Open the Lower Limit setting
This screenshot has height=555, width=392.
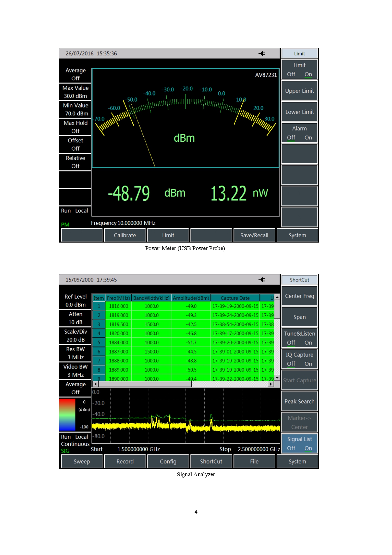pyautogui.click(x=299, y=112)
